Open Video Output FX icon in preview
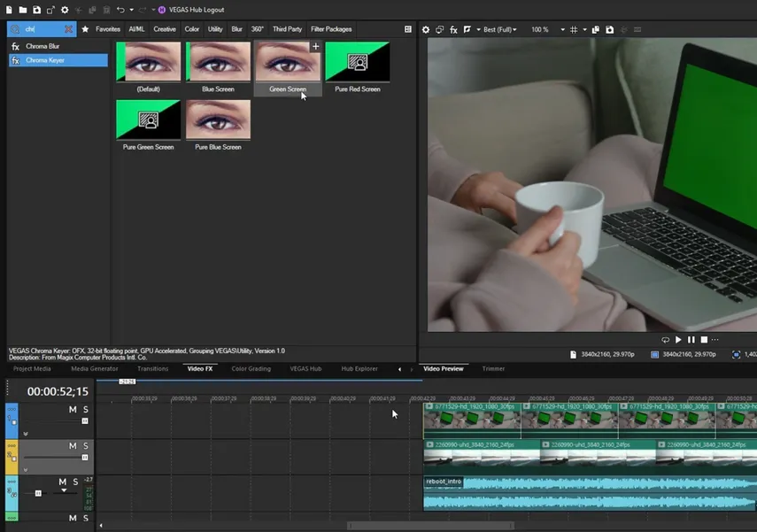The image size is (757, 532). [453, 30]
